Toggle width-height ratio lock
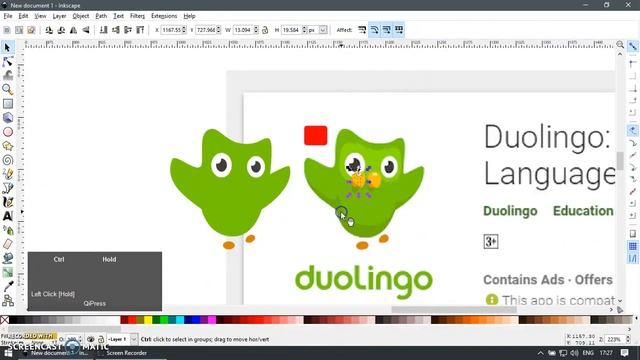640x360 pixels. 265,30
